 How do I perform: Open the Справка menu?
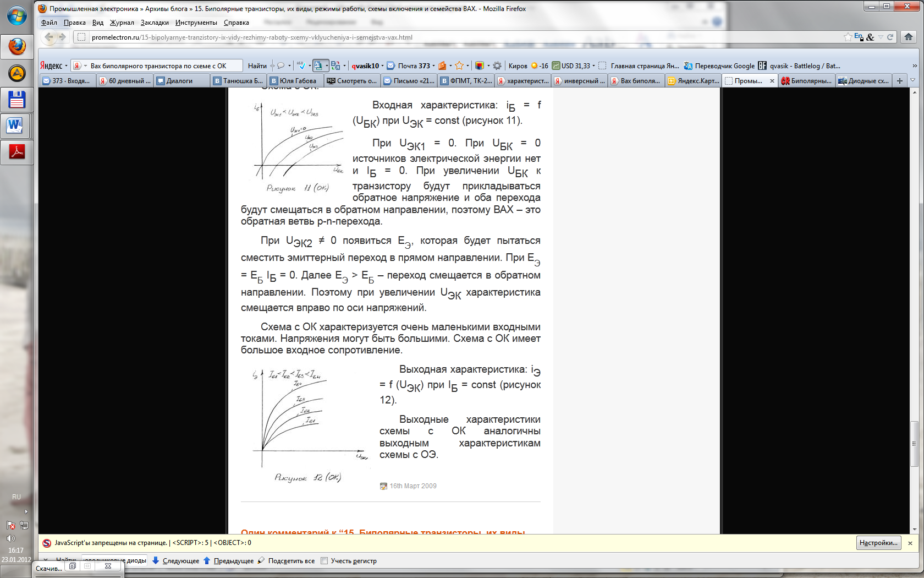[x=237, y=23]
